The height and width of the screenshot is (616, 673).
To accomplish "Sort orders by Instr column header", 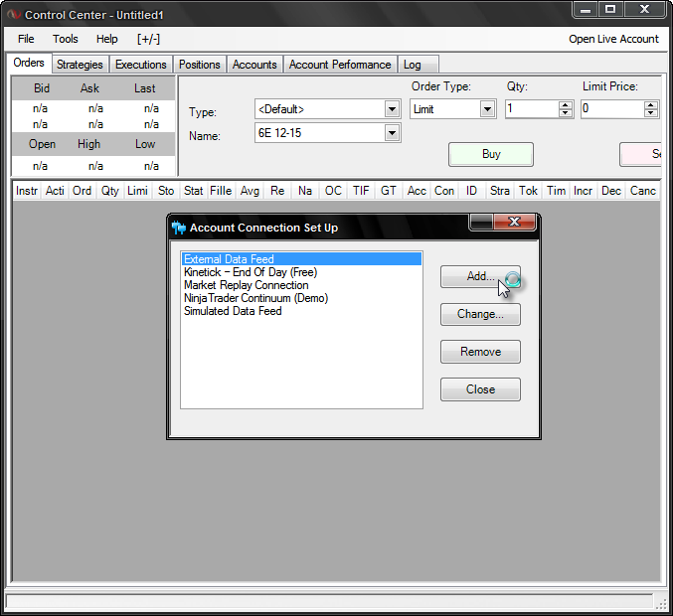I will 27,191.
